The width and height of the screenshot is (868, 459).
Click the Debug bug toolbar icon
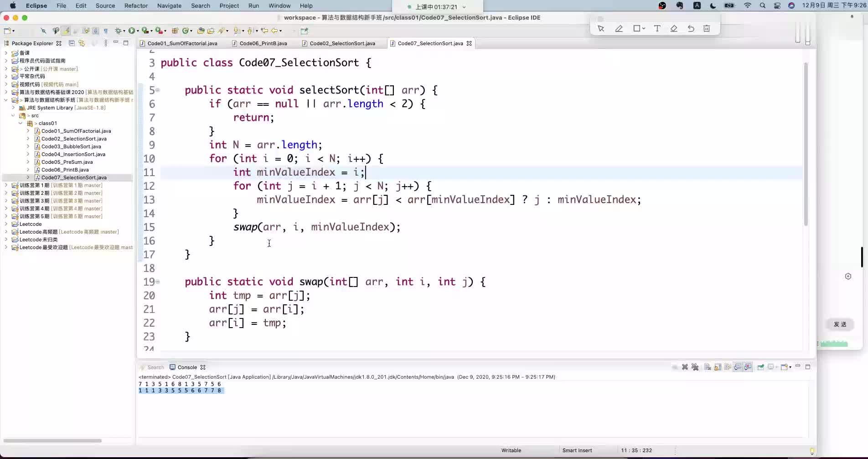118,31
